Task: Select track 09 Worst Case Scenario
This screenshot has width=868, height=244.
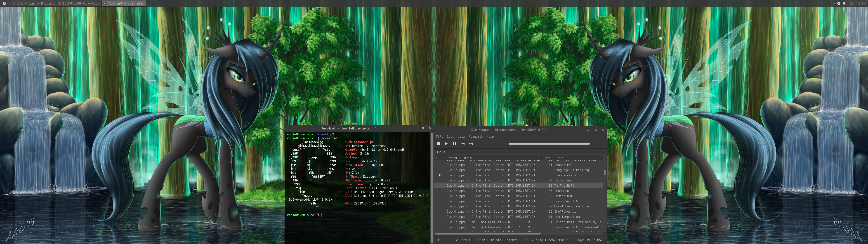Action: [518, 206]
